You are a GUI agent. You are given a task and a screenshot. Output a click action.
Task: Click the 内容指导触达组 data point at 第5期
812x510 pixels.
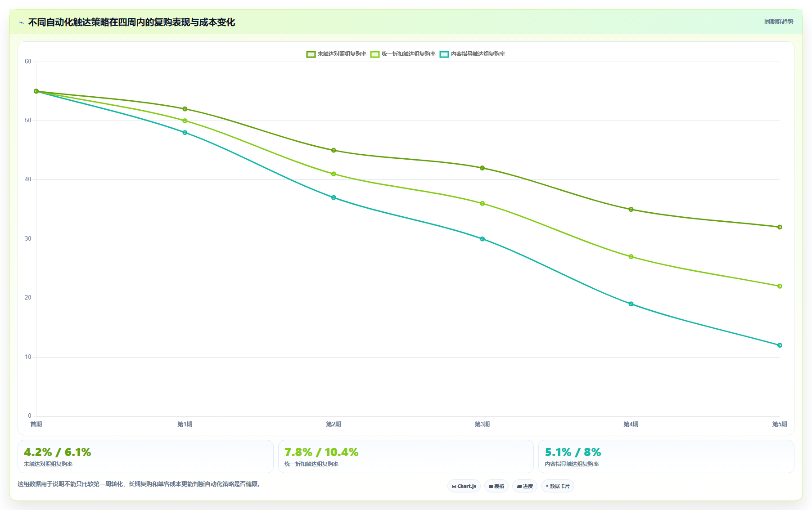[x=780, y=345]
